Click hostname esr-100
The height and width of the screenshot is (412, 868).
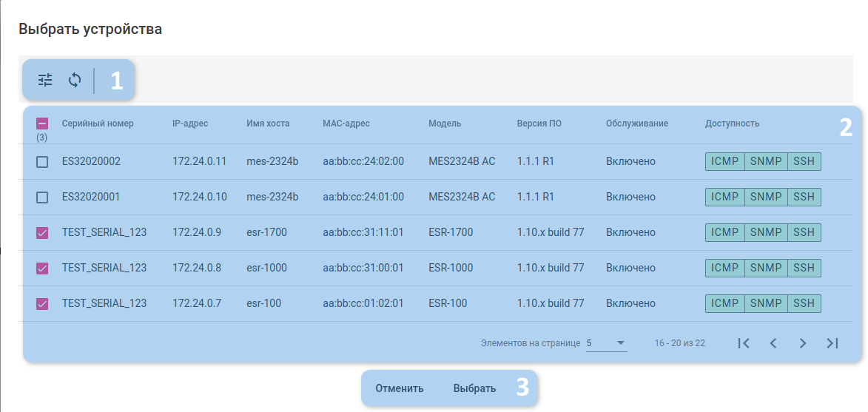click(x=264, y=303)
